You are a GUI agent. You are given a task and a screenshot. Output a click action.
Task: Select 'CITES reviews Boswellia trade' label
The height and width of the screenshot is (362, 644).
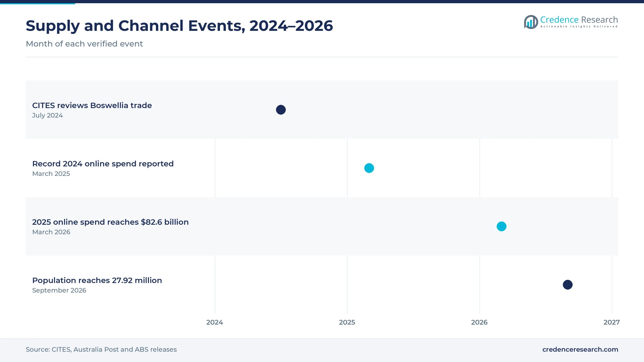coord(92,105)
